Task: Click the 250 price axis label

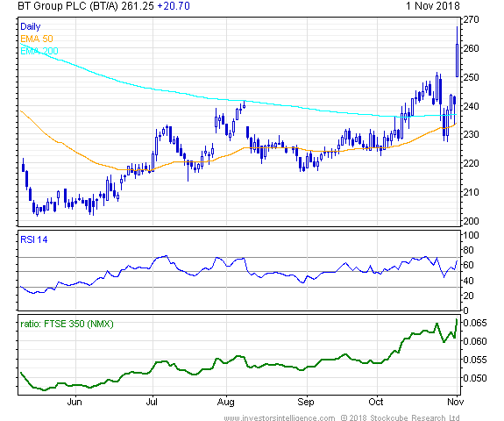Action: coord(471,77)
